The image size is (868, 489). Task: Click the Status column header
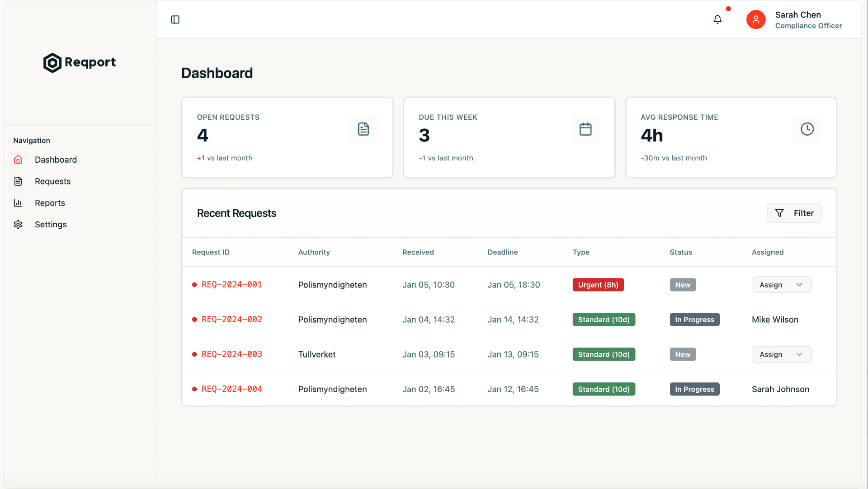(x=681, y=252)
